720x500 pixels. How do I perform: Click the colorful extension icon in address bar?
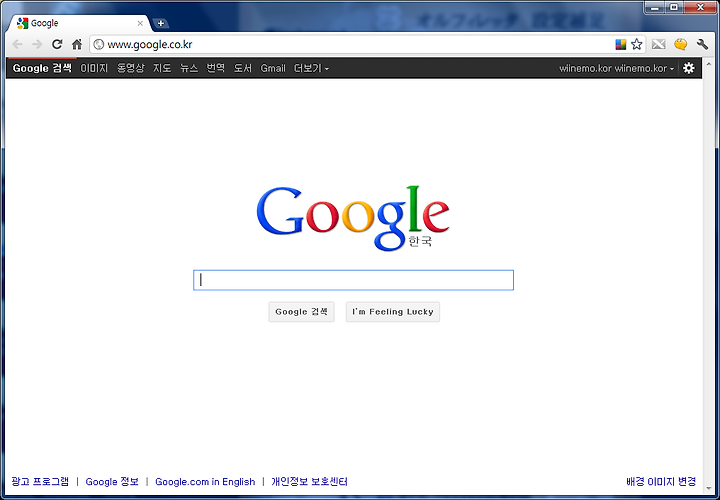(x=621, y=44)
